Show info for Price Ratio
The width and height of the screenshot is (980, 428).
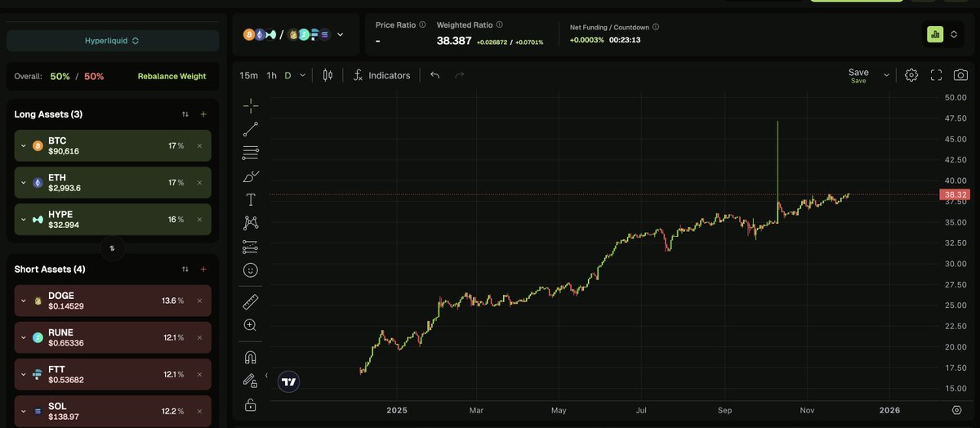(x=422, y=25)
